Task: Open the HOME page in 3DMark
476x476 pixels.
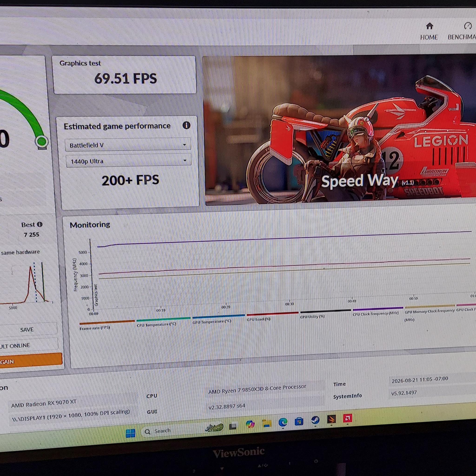Action: [x=429, y=32]
